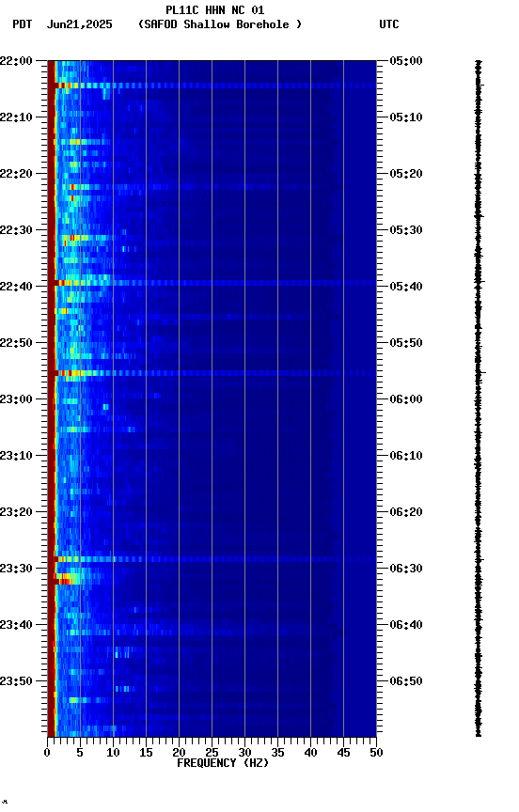Click the 06:10 UTC time label
Image resolution: width=519 pixels, height=812 pixels.
(406, 456)
